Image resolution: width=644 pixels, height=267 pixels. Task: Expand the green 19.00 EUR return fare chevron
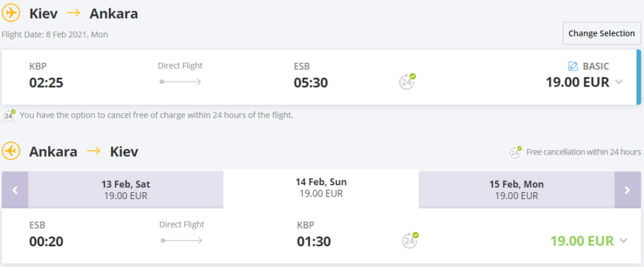(623, 241)
